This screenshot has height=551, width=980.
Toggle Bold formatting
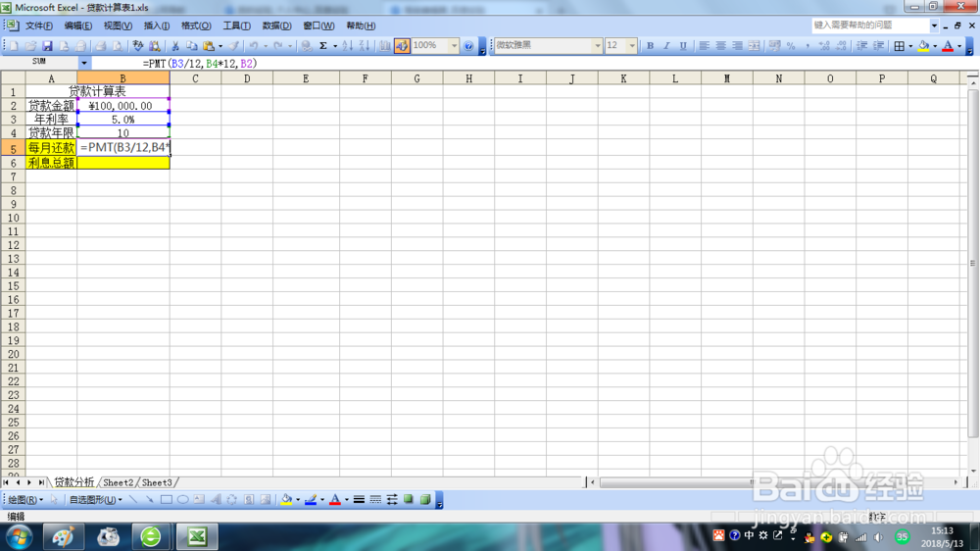[650, 46]
